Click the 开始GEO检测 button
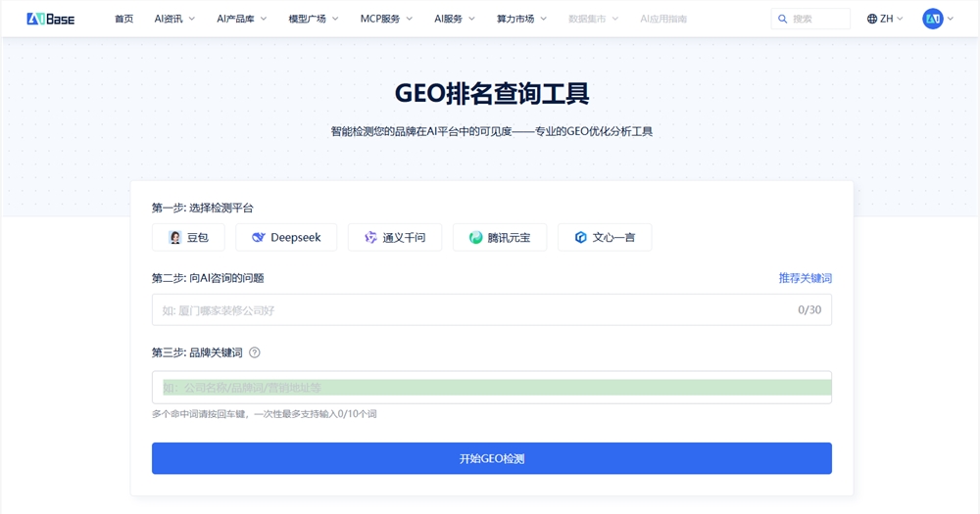The width and height of the screenshot is (980, 514). (492, 458)
